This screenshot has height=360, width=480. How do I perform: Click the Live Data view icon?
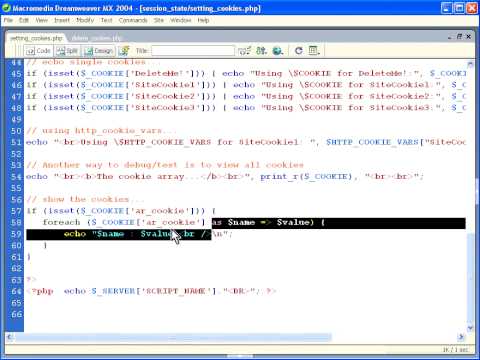(125, 51)
